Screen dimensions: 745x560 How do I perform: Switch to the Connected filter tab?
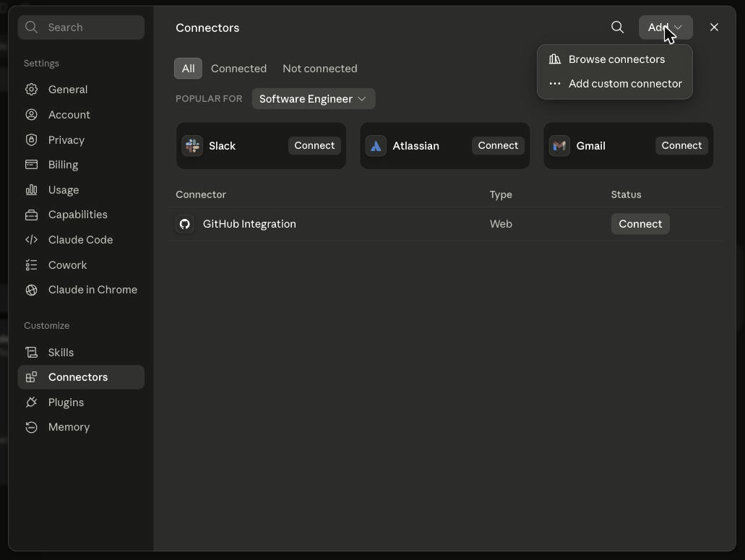238,69
